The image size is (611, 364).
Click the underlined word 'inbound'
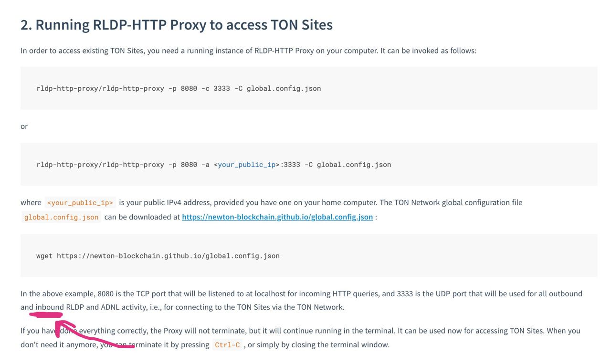(50, 307)
